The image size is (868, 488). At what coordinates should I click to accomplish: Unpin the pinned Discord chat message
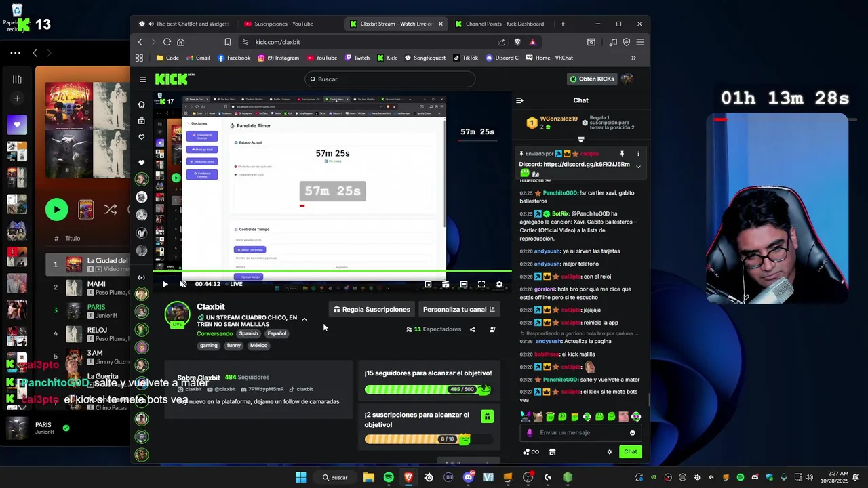click(x=622, y=154)
